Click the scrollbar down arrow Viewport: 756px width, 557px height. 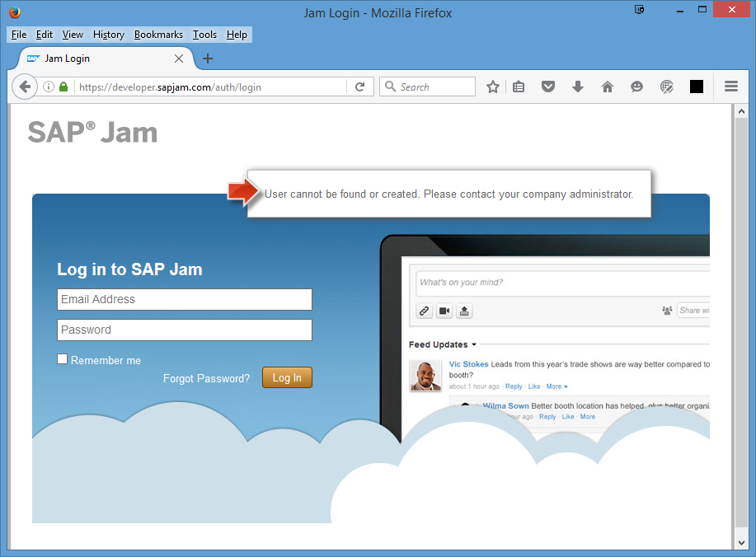[x=741, y=542]
